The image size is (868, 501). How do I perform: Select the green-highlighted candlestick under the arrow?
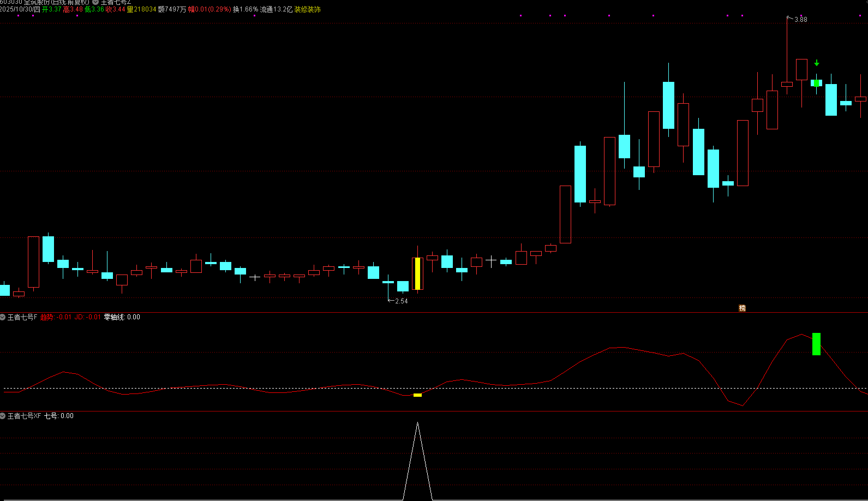[x=816, y=83]
